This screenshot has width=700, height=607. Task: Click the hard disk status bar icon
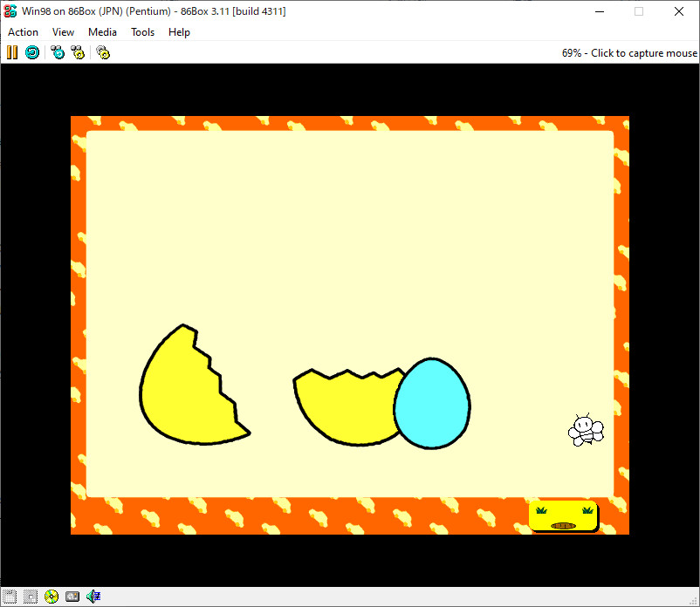[x=72, y=597]
